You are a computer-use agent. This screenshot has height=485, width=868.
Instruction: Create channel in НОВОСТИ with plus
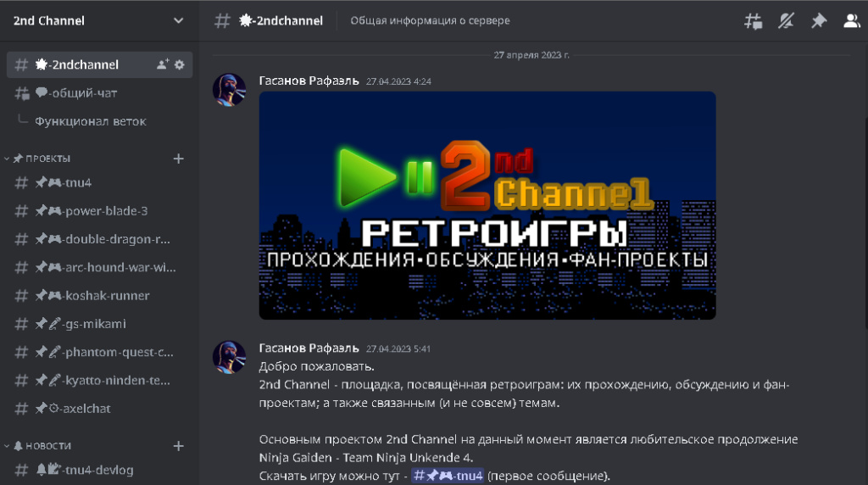[x=178, y=446]
